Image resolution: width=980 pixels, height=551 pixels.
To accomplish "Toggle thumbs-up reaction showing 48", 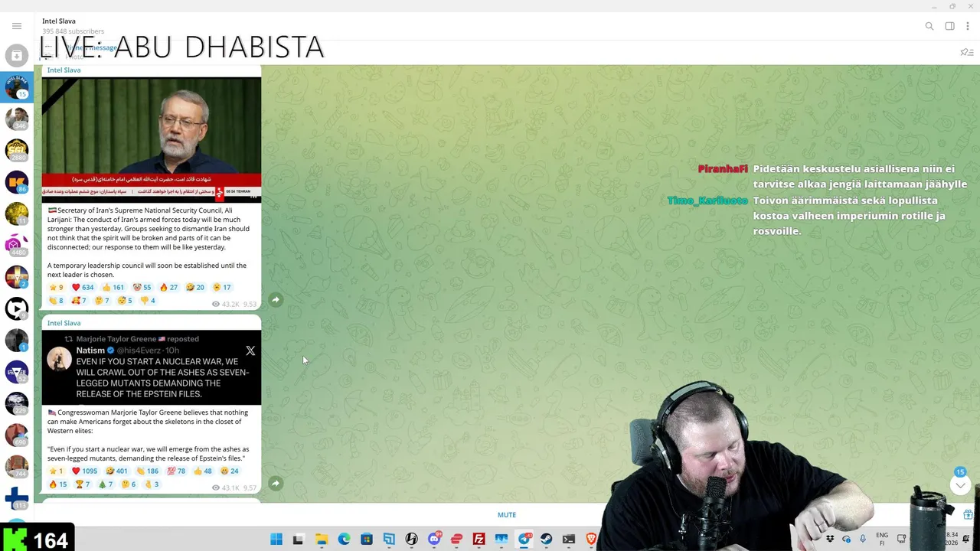I will point(203,471).
